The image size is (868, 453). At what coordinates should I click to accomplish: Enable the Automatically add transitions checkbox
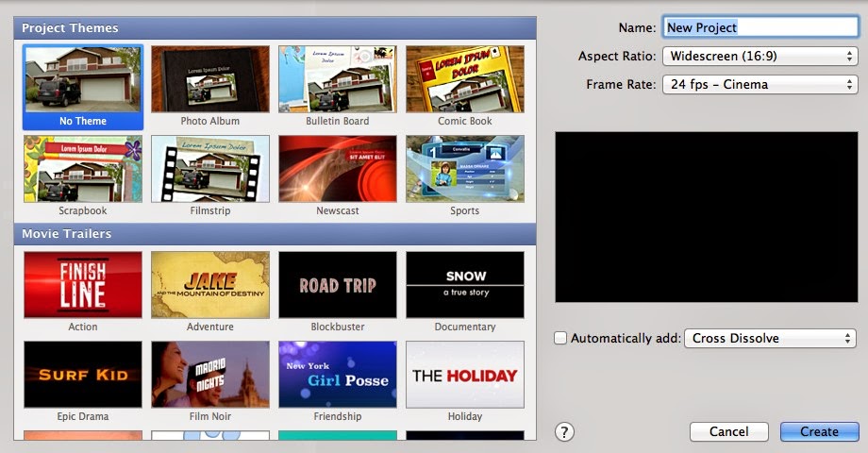[x=560, y=338]
